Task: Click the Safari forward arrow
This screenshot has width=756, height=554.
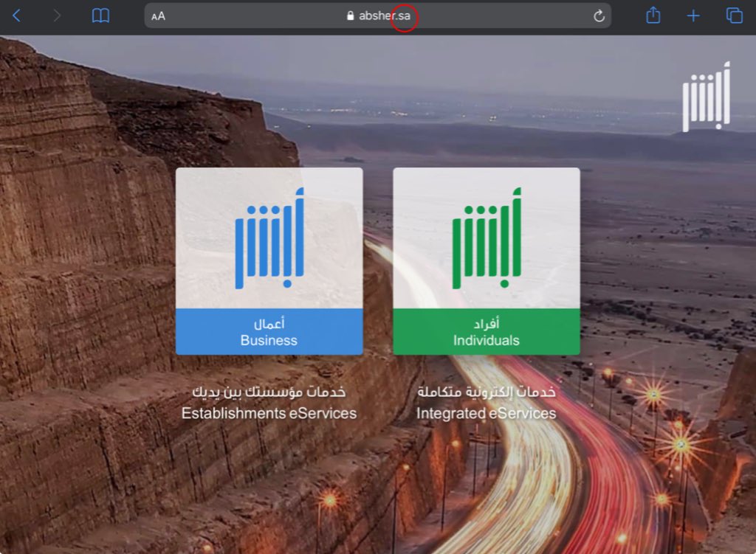Action: click(57, 16)
